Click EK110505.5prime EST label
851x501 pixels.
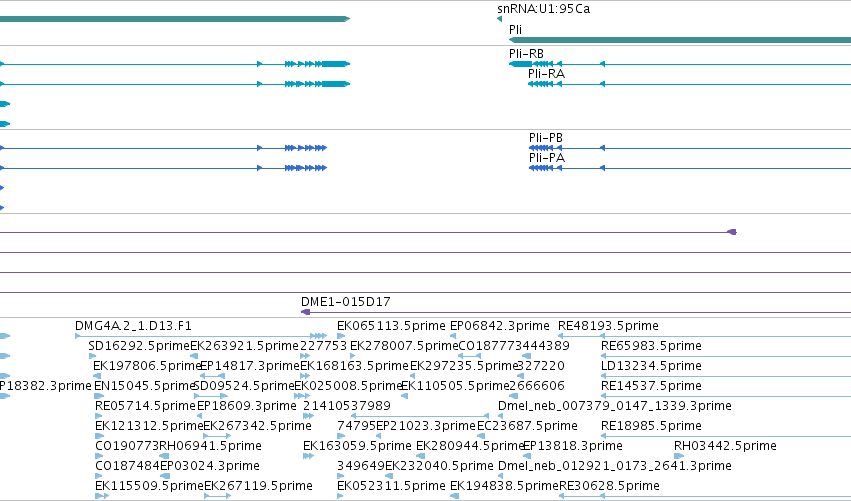[x=455, y=386]
